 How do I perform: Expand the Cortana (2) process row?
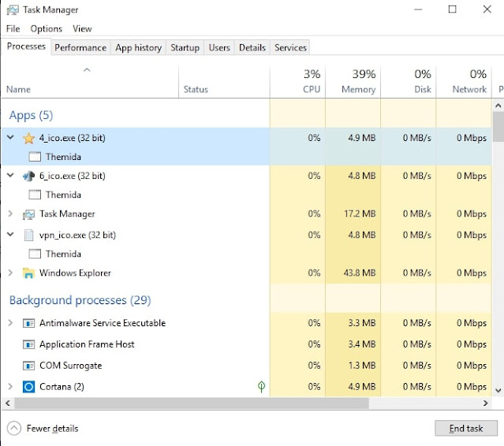[10, 386]
